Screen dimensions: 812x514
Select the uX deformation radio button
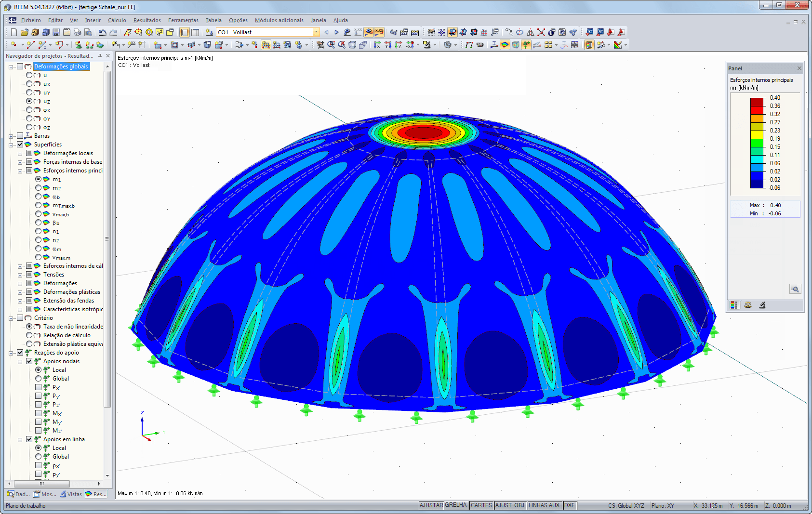pyautogui.click(x=28, y=84)
